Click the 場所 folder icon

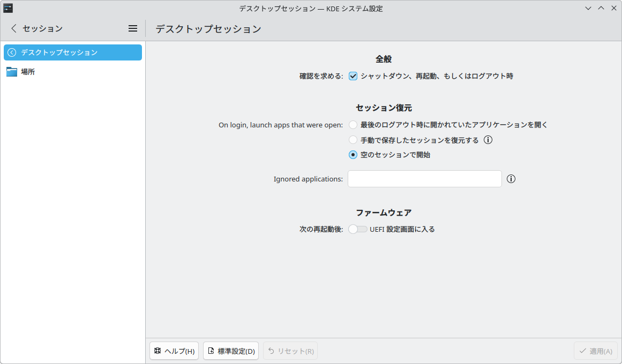(x=12, y=72)
